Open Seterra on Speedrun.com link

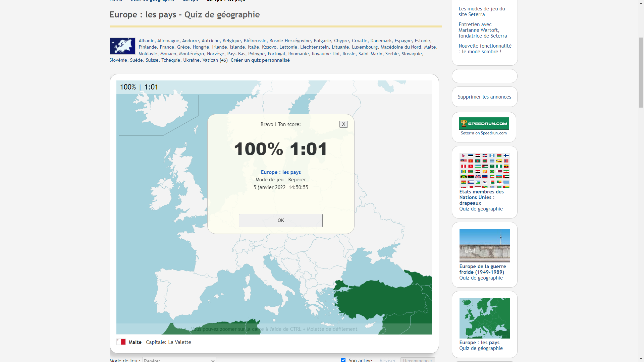point(484,133)
